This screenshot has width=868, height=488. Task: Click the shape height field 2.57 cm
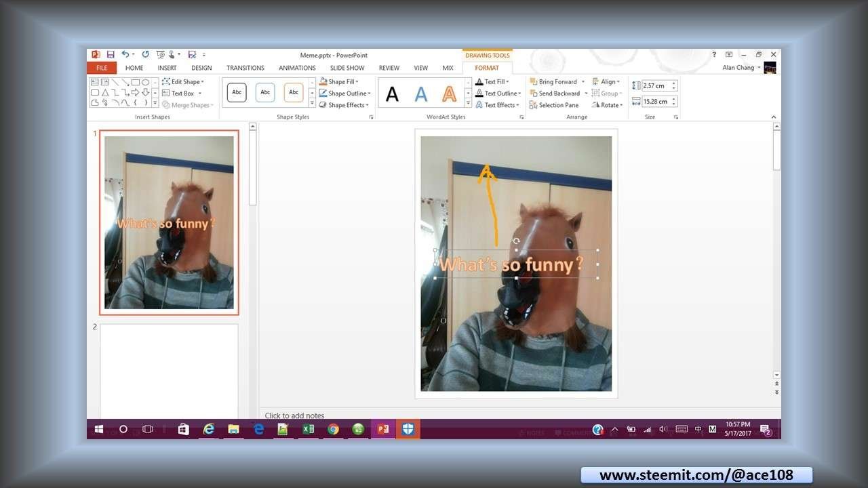pos(656,86)
